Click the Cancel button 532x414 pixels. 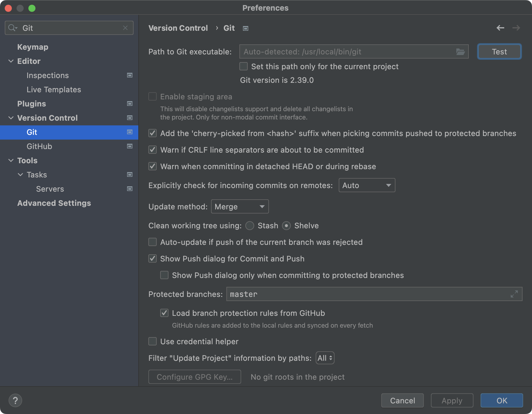(402, 401)
